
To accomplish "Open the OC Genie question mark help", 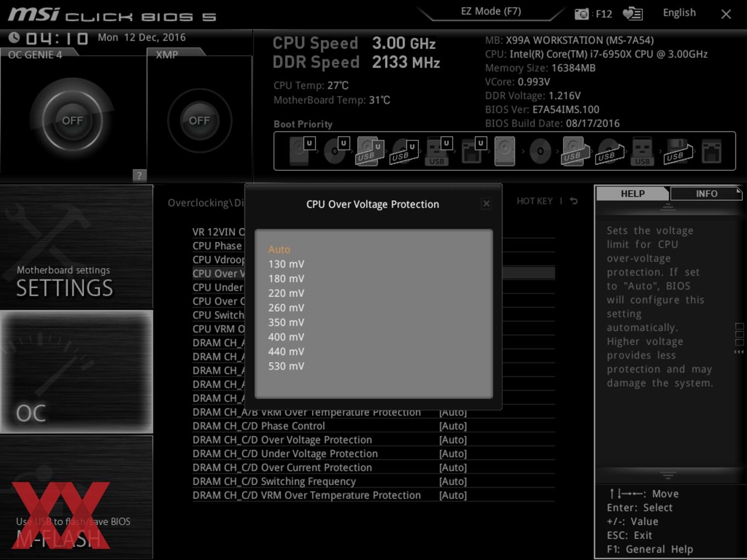I will (x=140, y=175).
